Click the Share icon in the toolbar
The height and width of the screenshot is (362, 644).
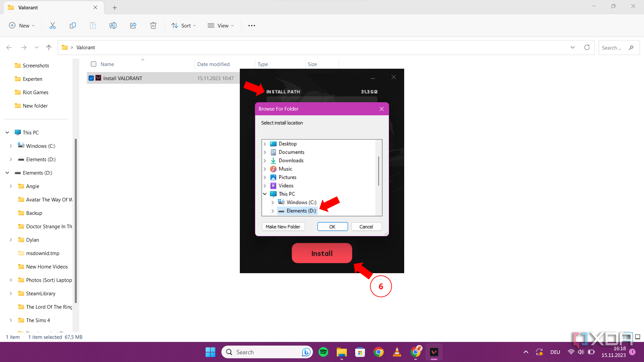(133, 25)
